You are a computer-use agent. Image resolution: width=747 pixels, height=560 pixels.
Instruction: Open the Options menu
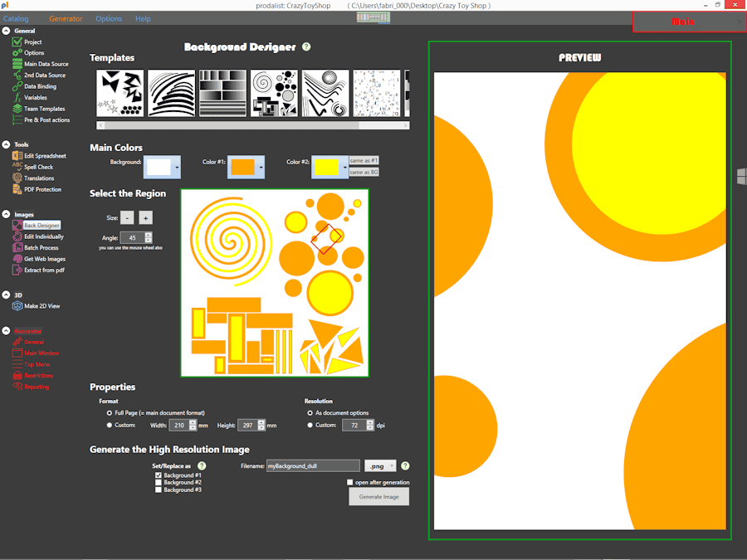pyautogui.click(x=109, y=18)
